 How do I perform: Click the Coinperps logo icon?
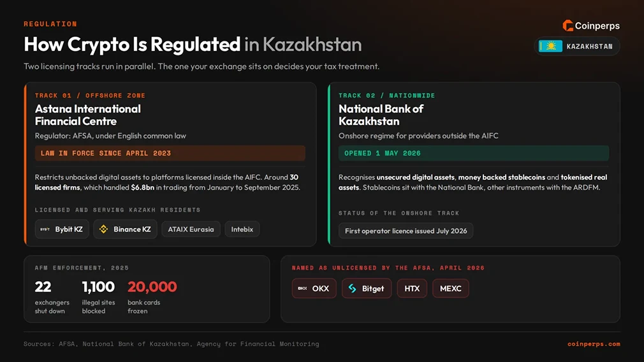click(567, 26)
